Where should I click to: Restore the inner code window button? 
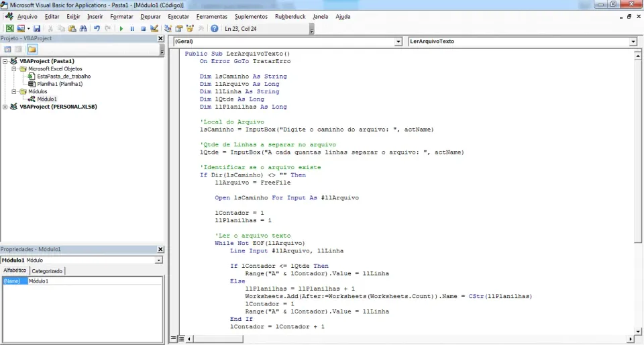tap(629, 16)
